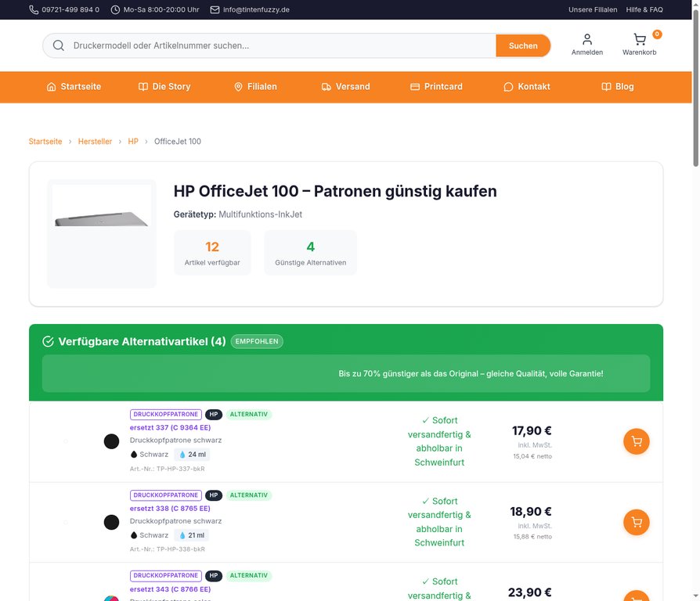Go to Filialen in navigation bar
This screenshot has height=601, width=700.
click(x=255, y=87)
